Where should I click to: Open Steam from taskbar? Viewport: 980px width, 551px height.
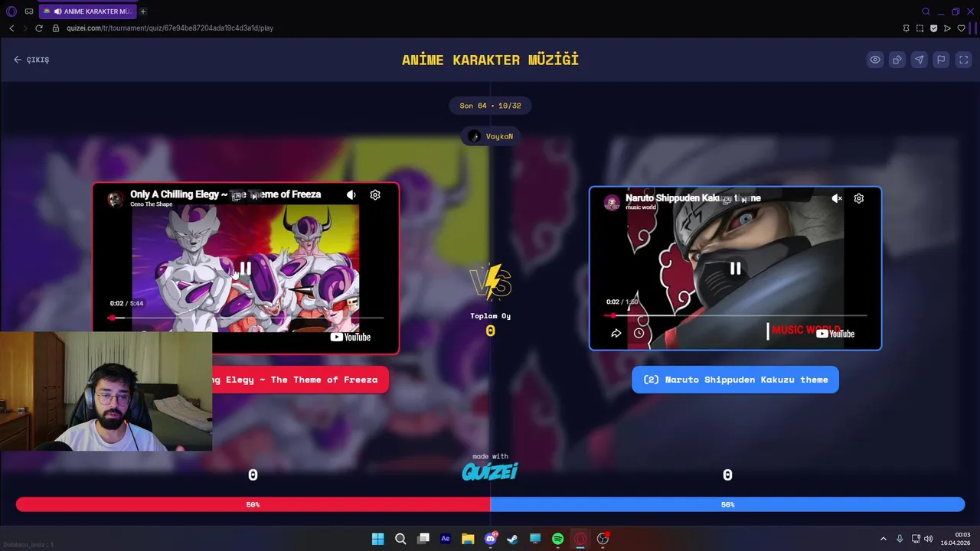tap(513, 539)
